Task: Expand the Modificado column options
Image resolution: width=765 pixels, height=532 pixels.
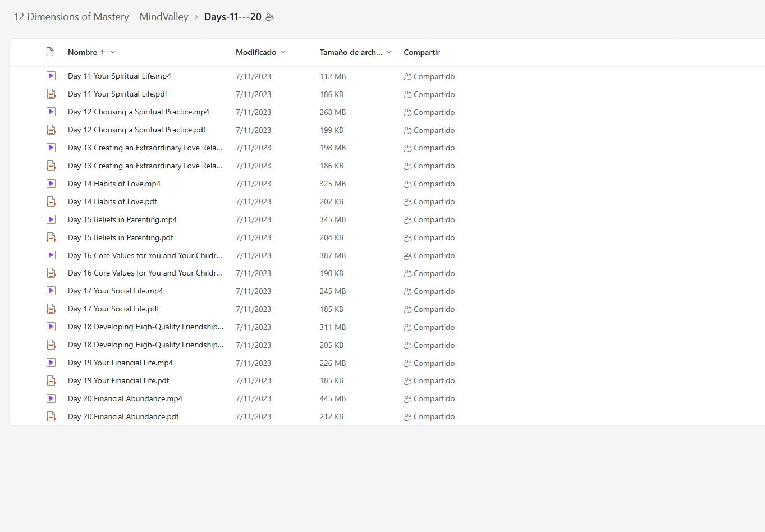Action: (283, 52)
